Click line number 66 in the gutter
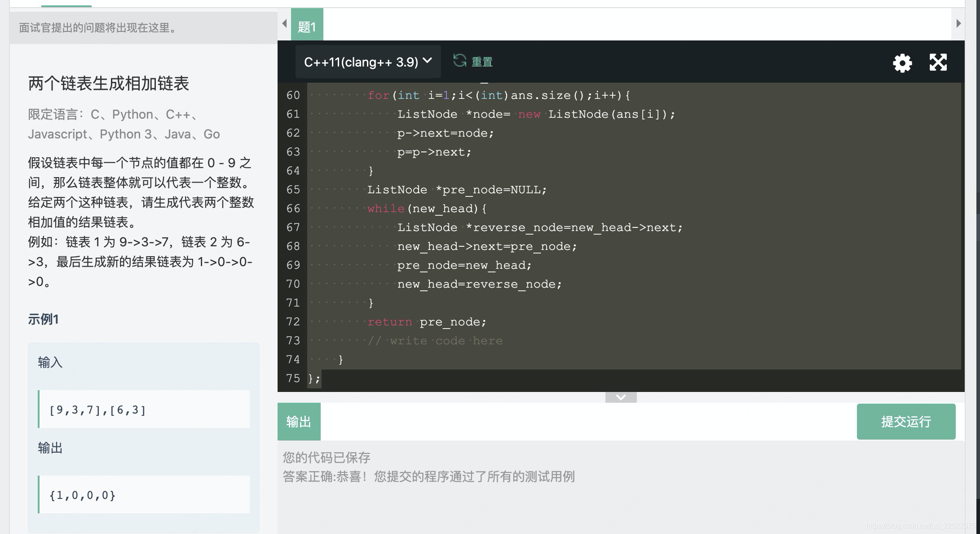 (x=293, y=209)
